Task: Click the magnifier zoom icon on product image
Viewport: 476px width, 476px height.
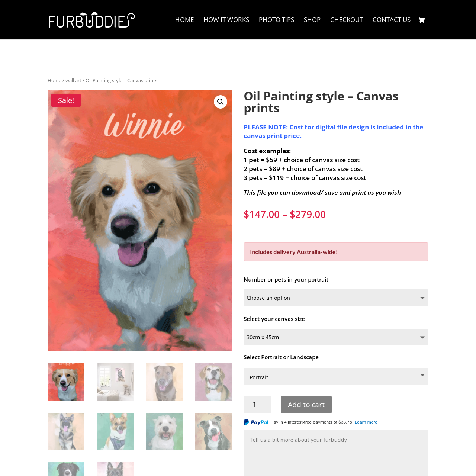Action: (x=221, y=102)
